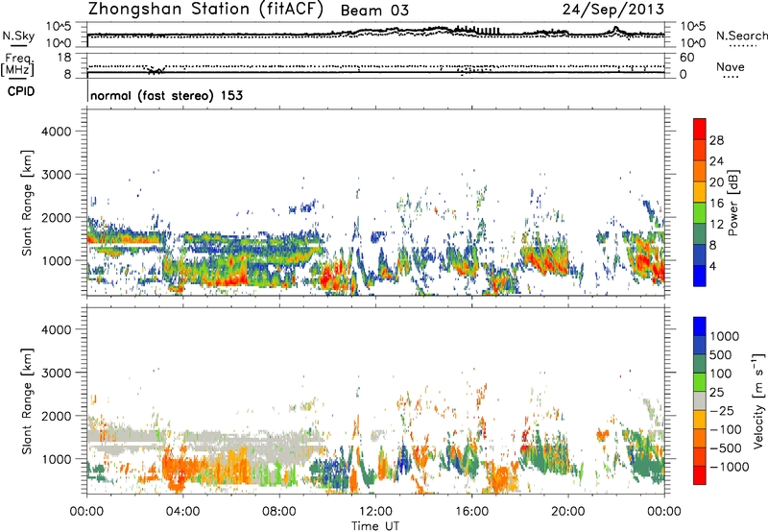Pick the dark green velocity colorbar segment
Image resolution: width=768 pixels, height=532 pixels.
700,364
